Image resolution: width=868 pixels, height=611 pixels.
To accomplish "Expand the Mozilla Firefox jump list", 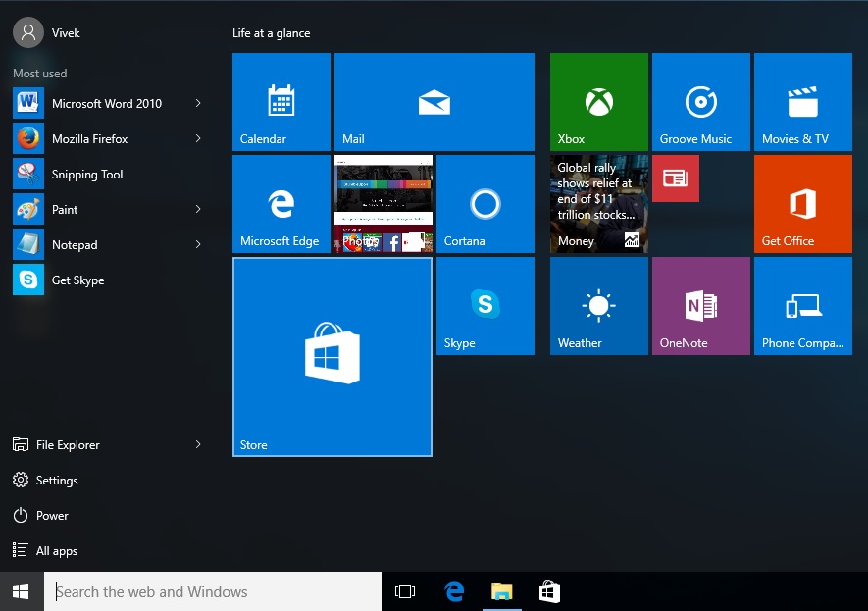I will tap(198, 138).
